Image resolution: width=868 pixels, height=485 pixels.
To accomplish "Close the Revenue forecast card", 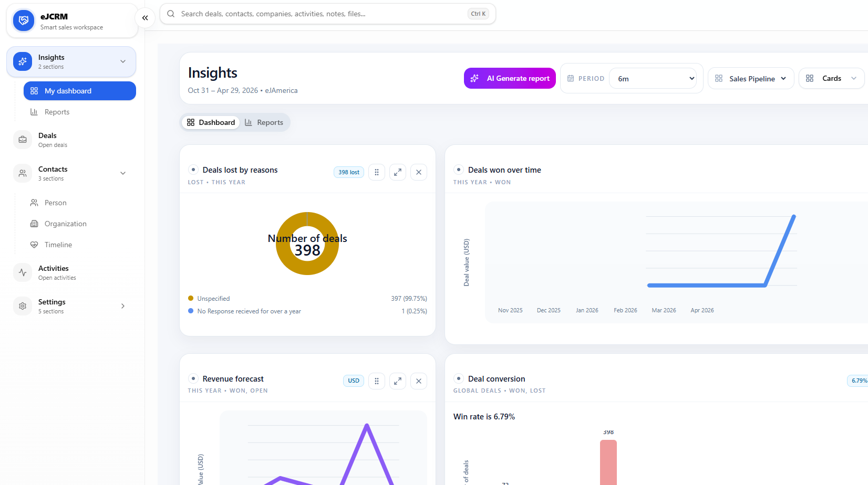I will coord(419,381).
